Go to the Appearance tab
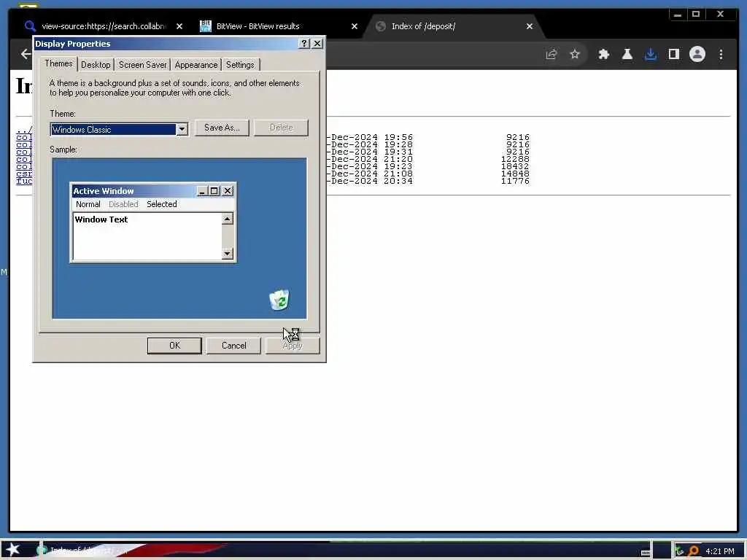 196,65
